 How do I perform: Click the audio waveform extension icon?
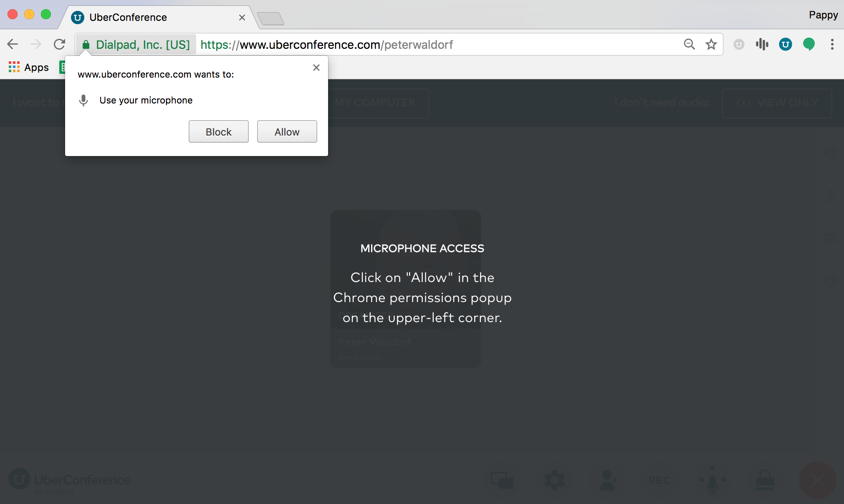click(x=762, y=44)
